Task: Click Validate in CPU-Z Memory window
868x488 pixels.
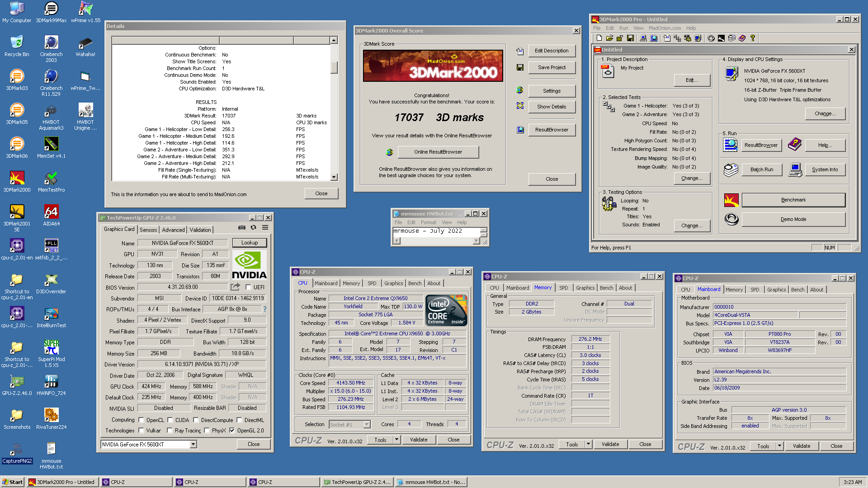Action: tap(610, 444)
